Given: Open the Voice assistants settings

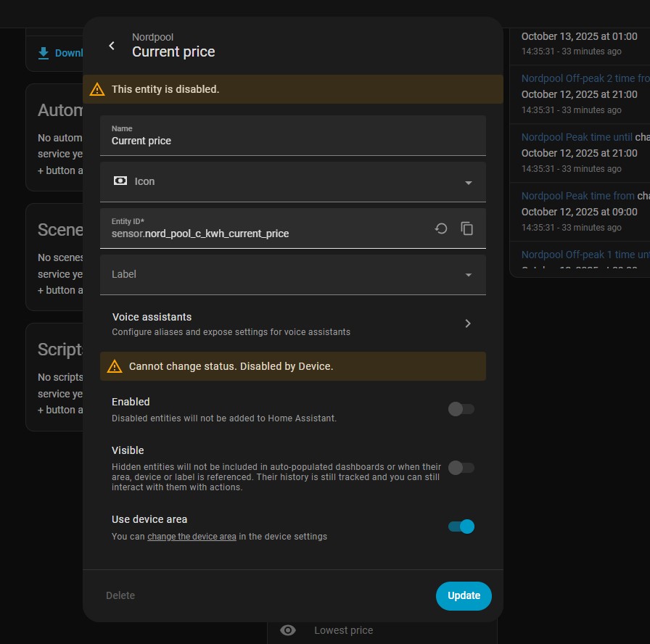Looking at the screenshot, I should pyautogui.click(x=292, y=323).
